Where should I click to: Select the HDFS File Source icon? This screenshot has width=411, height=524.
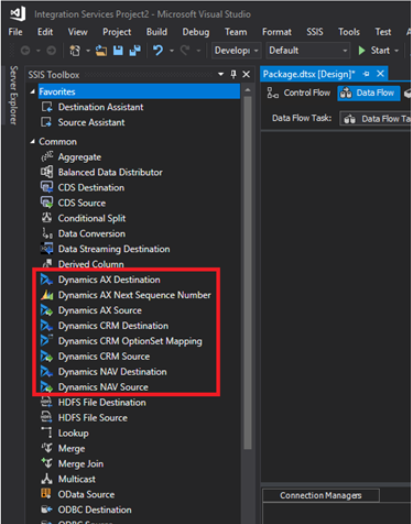coord(47,417)
